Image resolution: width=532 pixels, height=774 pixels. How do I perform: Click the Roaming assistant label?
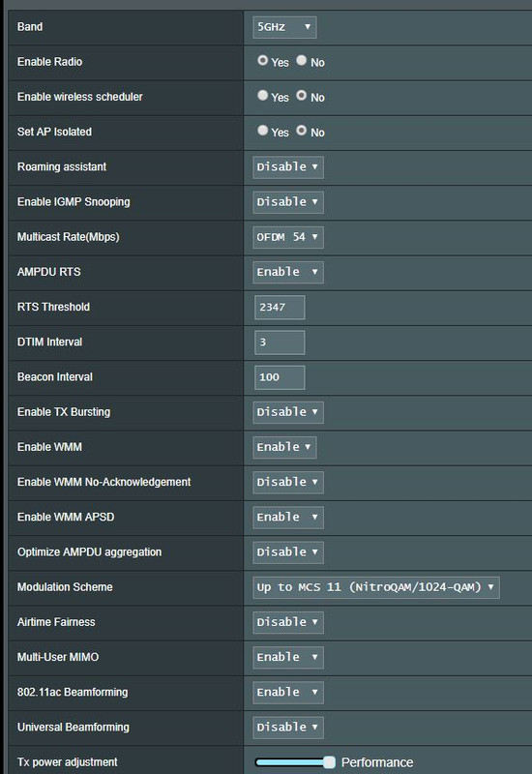pos(62,166)
